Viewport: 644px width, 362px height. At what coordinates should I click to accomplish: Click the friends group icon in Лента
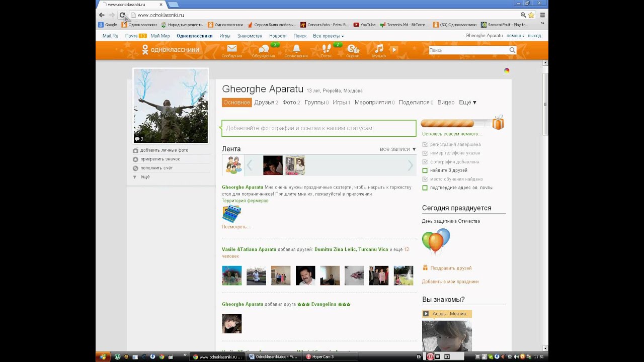coord(233,165)
